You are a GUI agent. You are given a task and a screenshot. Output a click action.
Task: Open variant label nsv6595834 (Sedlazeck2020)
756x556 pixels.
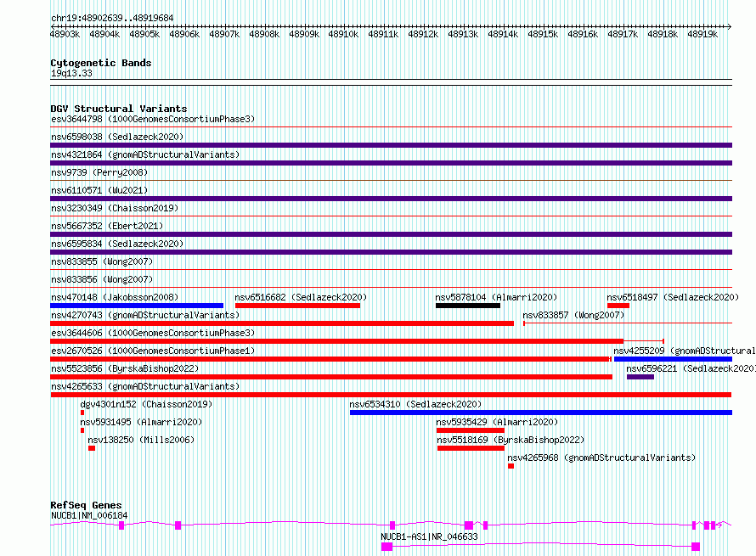[x=117, y=244]
